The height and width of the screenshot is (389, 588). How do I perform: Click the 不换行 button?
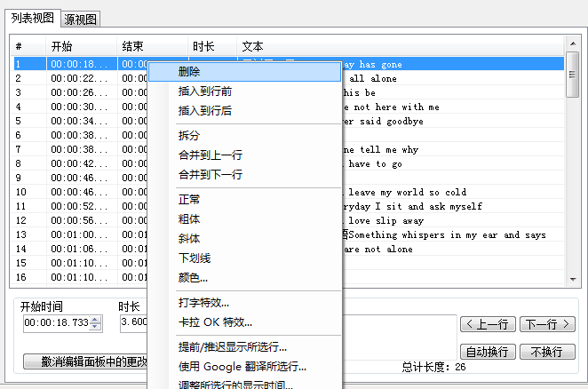(x=547, y=352)
